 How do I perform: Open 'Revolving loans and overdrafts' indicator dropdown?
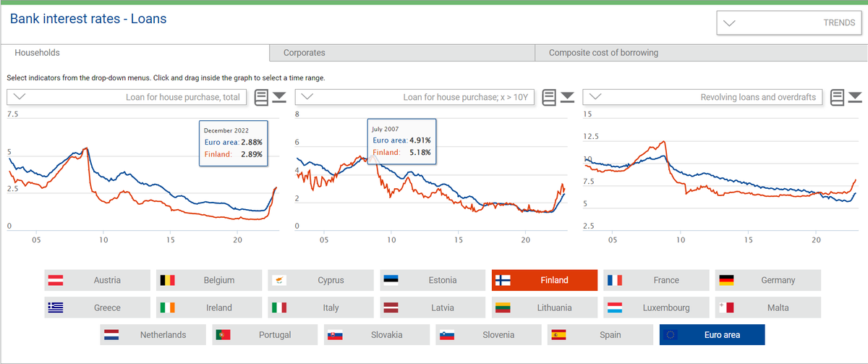click(703, 97)
